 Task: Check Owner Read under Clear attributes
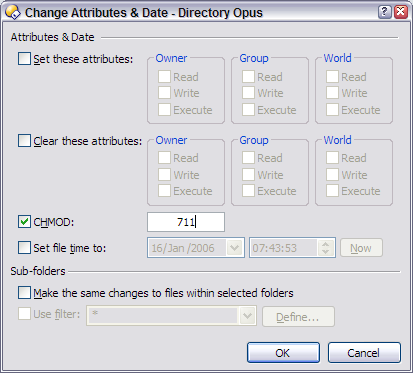pyautogui.click(x=164, y=158)
